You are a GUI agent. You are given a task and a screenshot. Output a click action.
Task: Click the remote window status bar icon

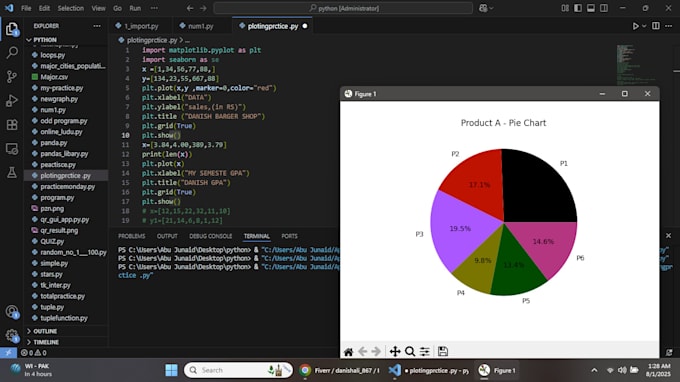click(8, 353)
